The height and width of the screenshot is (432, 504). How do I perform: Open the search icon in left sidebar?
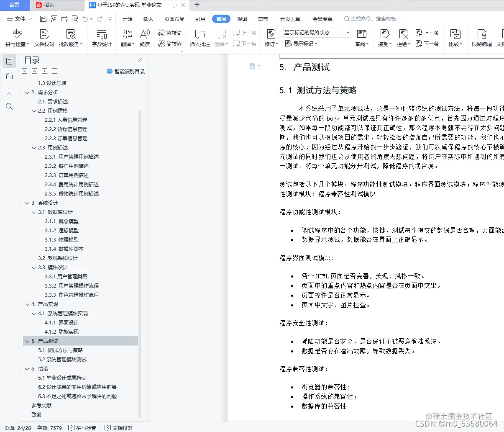[9, 106]
